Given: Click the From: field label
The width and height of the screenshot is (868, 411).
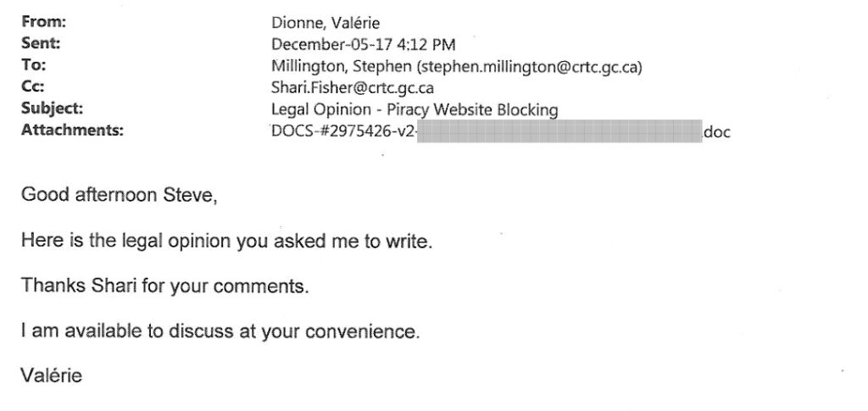Looking at the screenshot, I should coord(44,23).
